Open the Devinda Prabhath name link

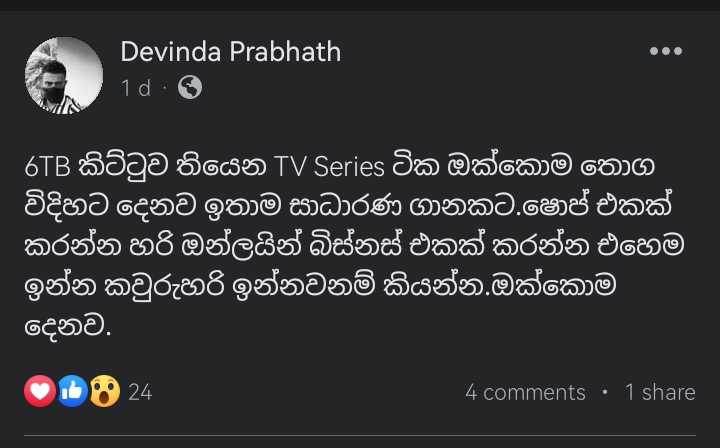click(x=231, y=51)
